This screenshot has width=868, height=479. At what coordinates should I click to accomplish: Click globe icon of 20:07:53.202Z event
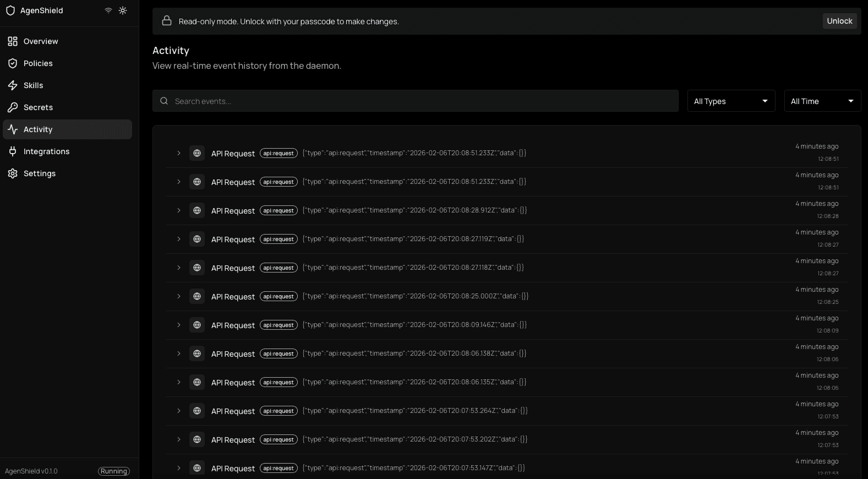pos(197,439)
